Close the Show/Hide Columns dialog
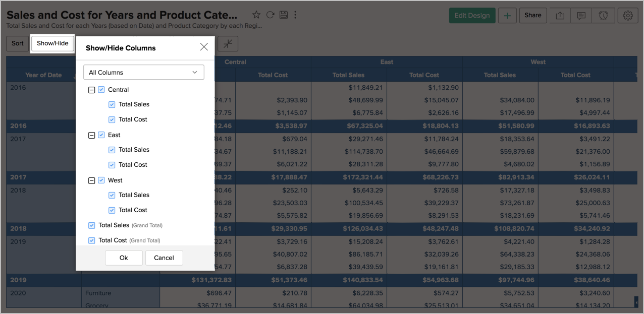 [204, 46]
